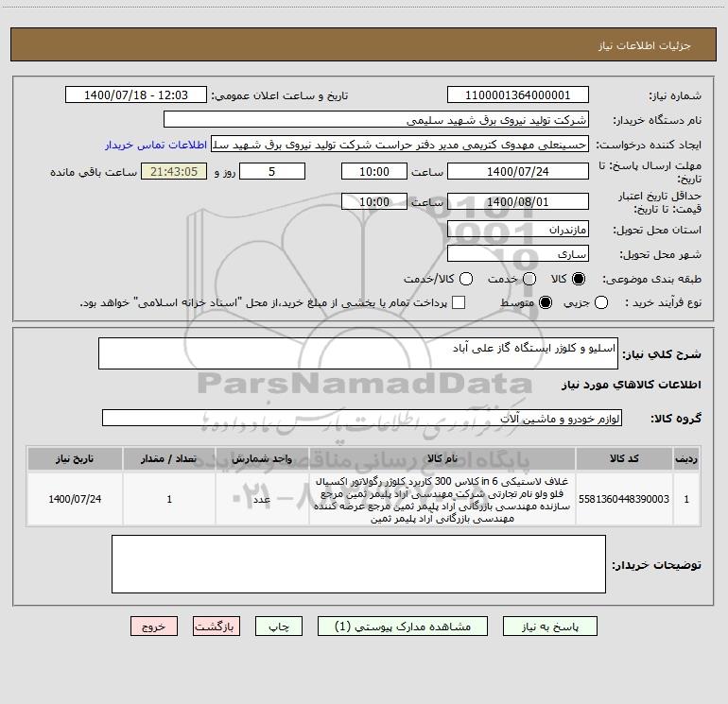Open the اطلاعات تماس خریدار link
The width and height of the screenshot is (728, 704).
(x=156, y=145)
